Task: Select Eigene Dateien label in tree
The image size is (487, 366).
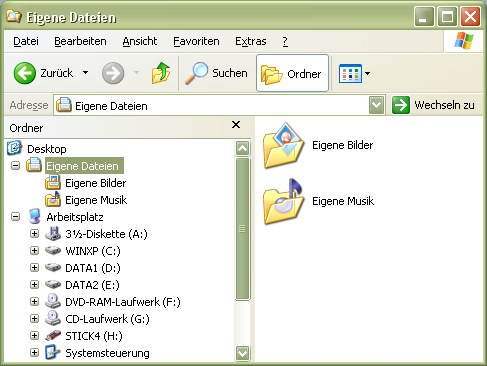Action: tap(84, 166)
